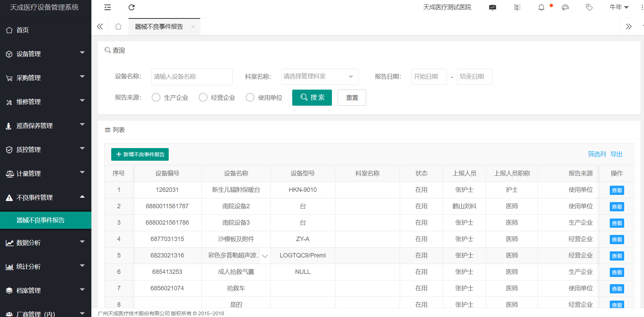This screenshot has width=644, height=317.
Task: Click the book/manual icon in header
Action: (x=517, y=8)
